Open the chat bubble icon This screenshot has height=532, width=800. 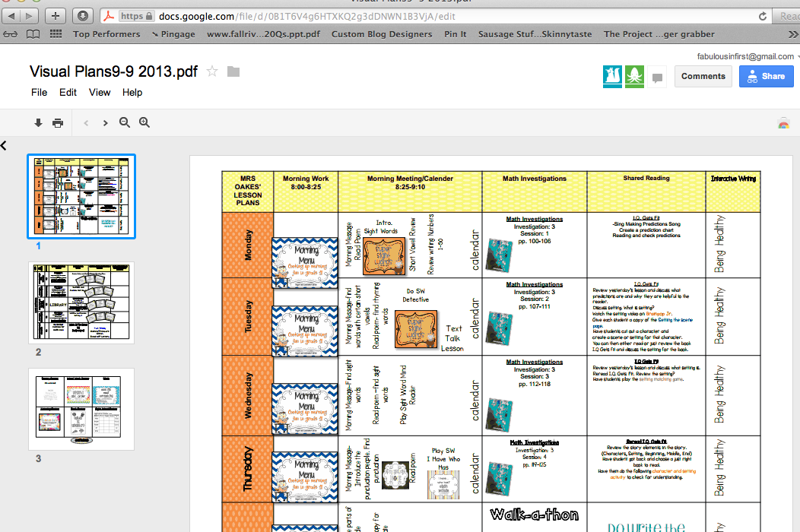[657, 78]
